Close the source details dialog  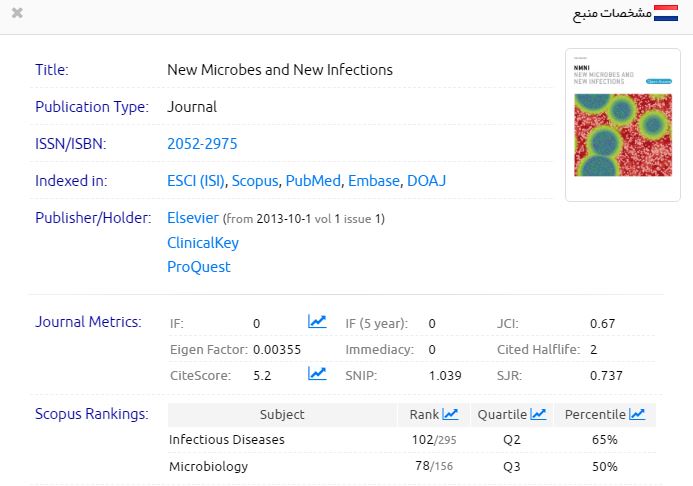pyautogui.click(x=17, y=14)
